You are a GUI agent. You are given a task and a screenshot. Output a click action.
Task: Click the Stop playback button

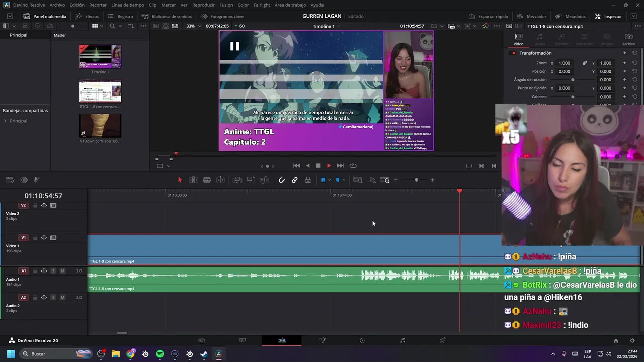tap(318, 166)
